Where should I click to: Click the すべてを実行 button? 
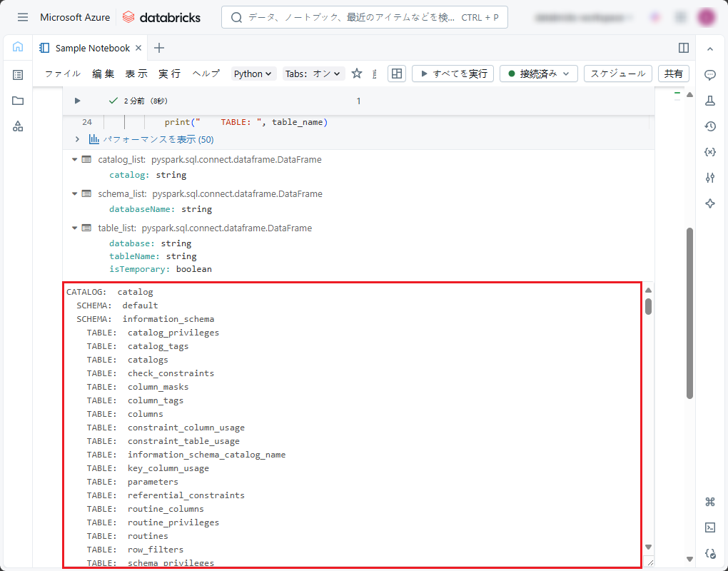[x=453, y=74]
